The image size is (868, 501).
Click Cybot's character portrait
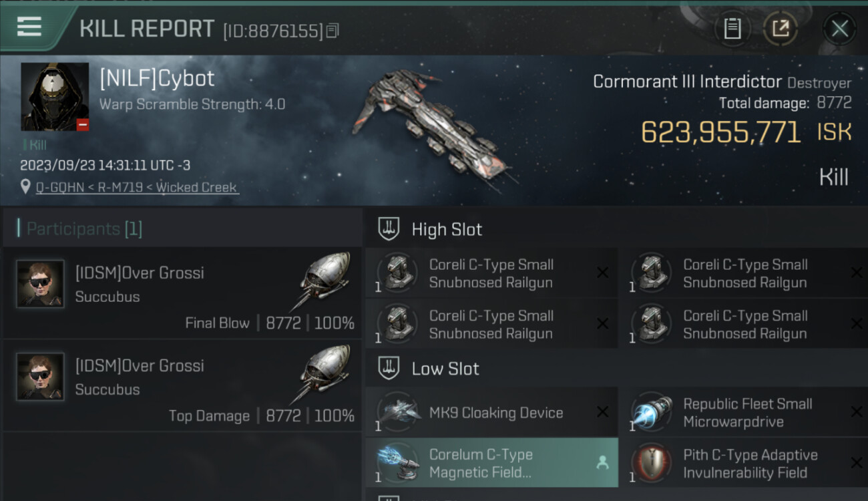tap(55, 97)
